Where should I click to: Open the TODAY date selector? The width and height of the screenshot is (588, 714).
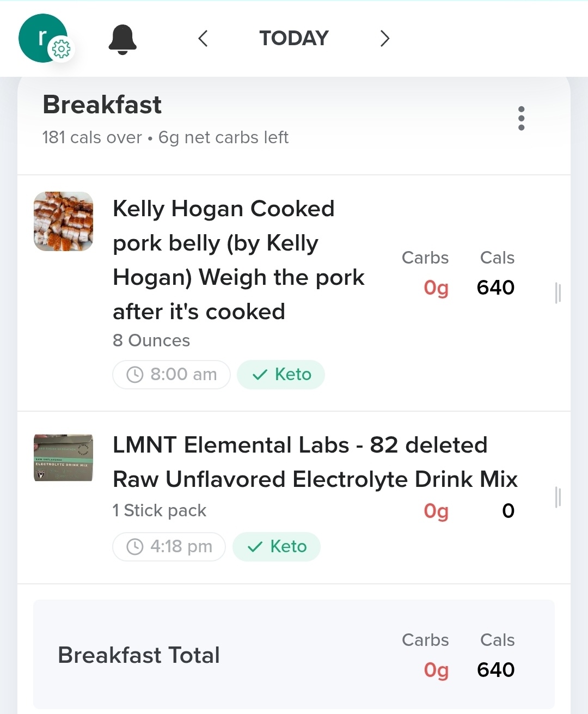pos(294,39)
